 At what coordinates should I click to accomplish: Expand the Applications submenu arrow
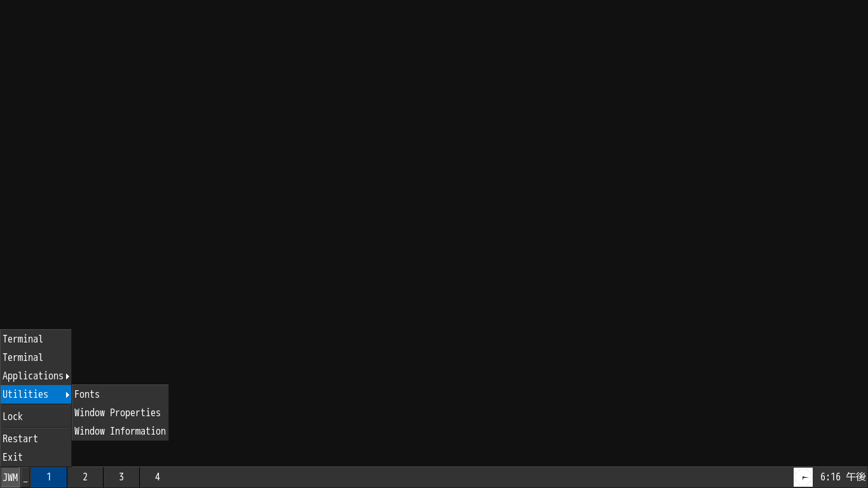(x=67, y=376)
